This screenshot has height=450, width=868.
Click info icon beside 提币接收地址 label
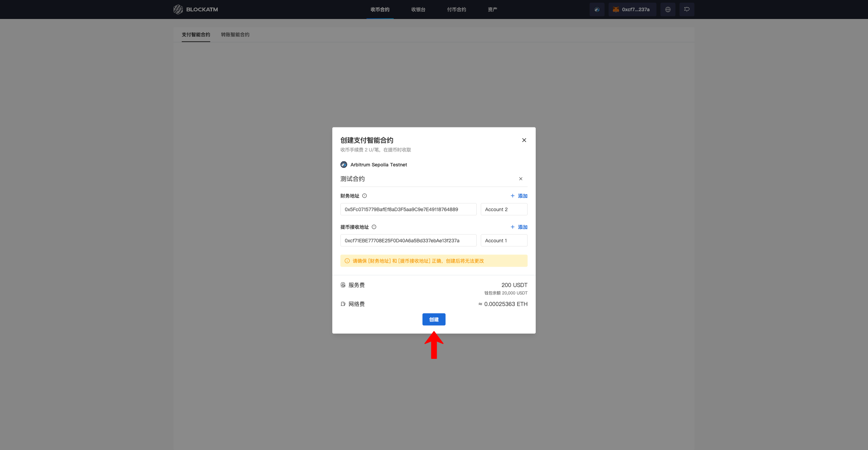(374, 227)
